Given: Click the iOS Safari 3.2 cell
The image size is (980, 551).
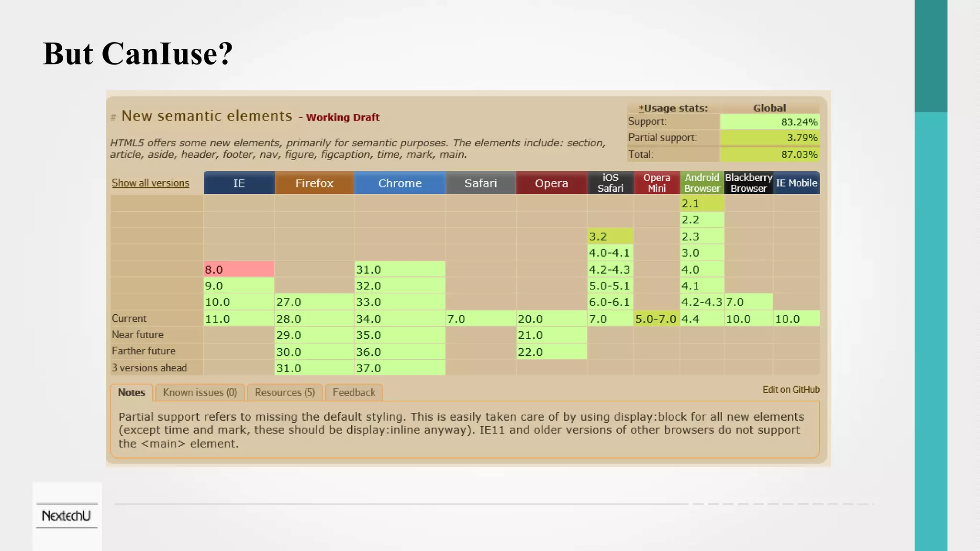Looking at the screenshot, I should coord(610,236).
